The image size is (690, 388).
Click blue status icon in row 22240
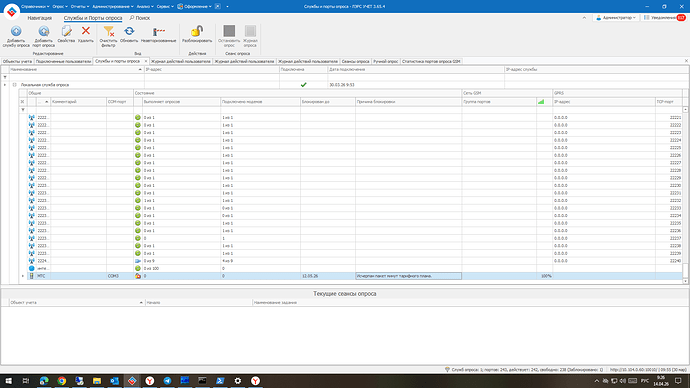point(138,261)
